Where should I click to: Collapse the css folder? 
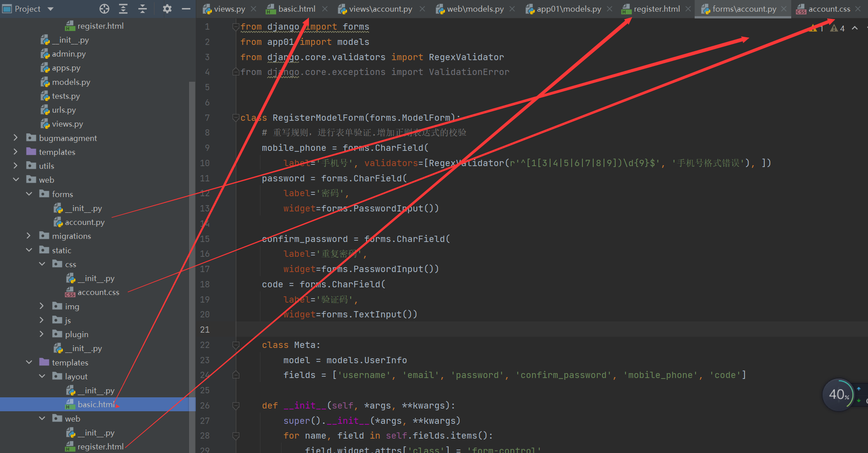42,264
